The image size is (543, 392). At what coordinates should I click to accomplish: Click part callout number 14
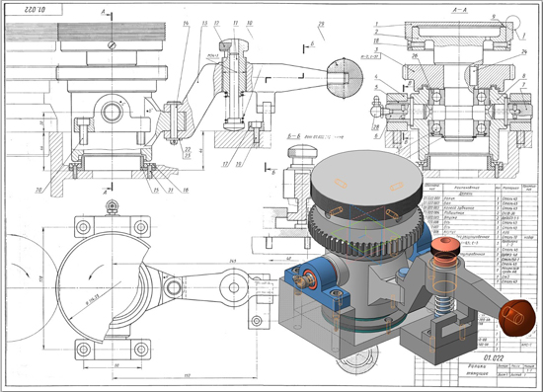click(186, 24)
